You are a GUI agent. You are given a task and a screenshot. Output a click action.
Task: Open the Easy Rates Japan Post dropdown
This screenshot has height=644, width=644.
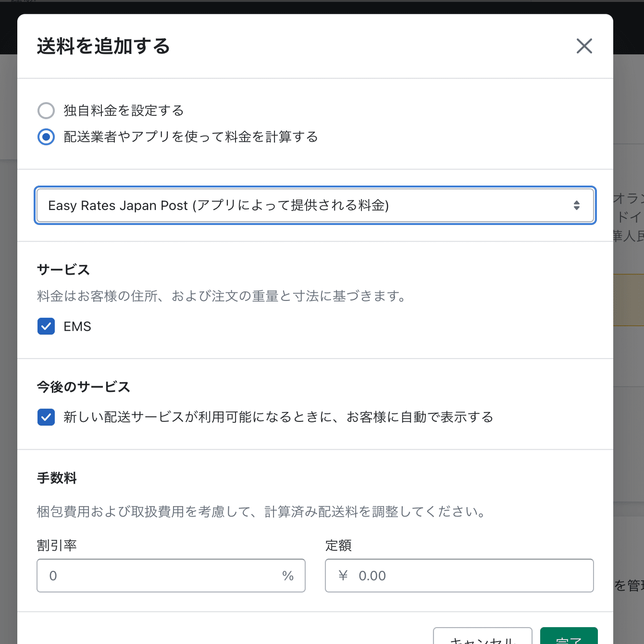[x=315, y=205]
